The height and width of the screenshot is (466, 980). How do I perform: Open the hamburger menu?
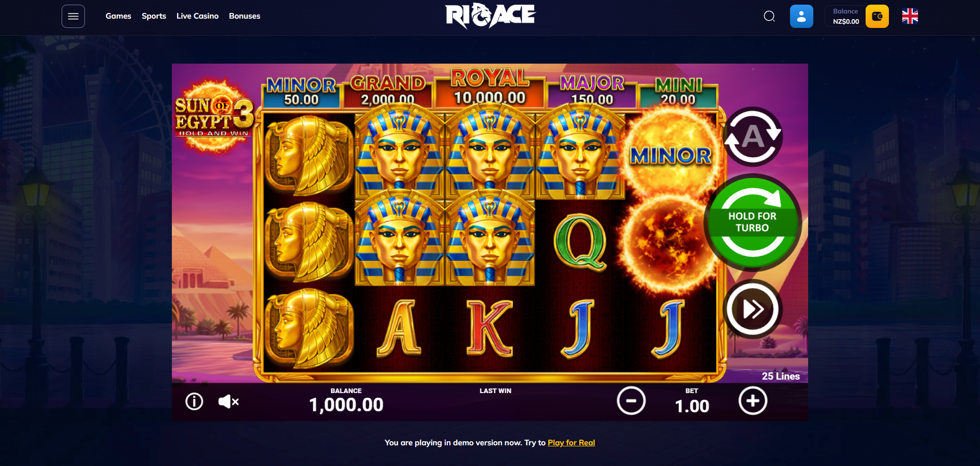pos(73,16)
